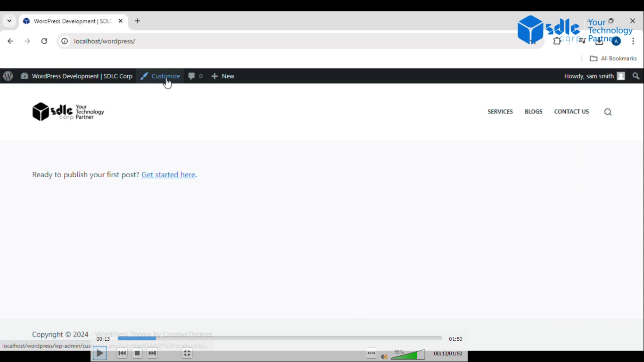The height and width of the screenshot is (362, 644).
Task: Open the comments bubble showing 0
Action: (x=195, y=76)
